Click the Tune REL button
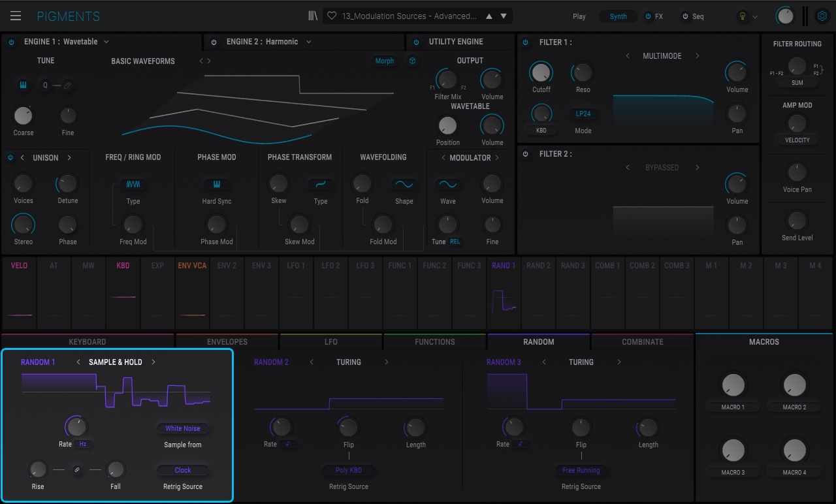This screenshot has height=504, width=836. [455, 242]
